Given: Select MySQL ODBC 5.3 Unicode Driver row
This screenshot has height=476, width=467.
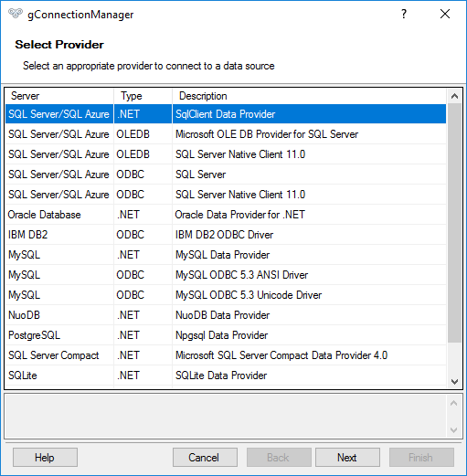Looking at the screenshot, I should coord(226,295).
